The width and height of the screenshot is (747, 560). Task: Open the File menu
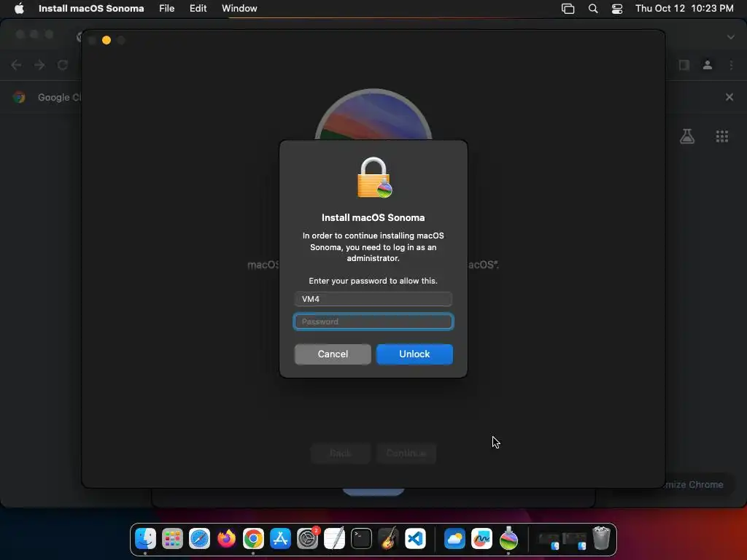pyautogui.click(x=167, y=8)
